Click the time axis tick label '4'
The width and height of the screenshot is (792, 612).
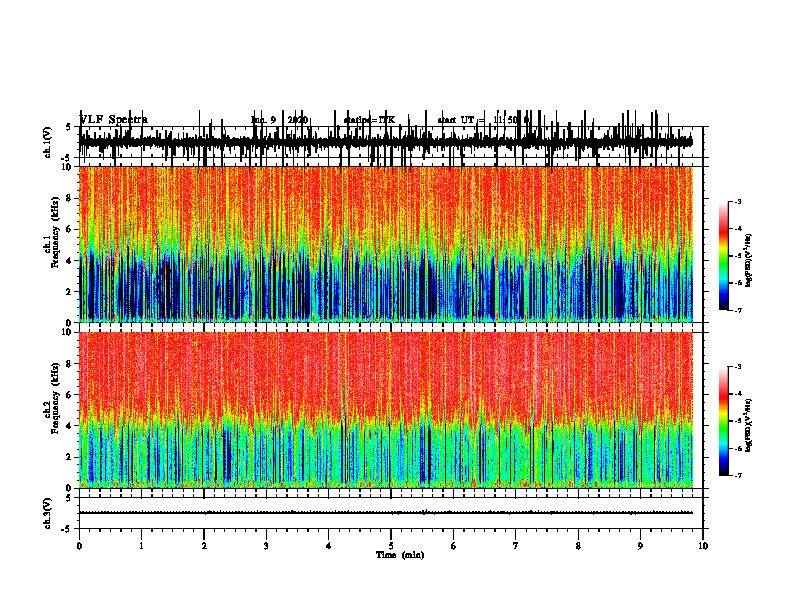click(x=329, y=546)
